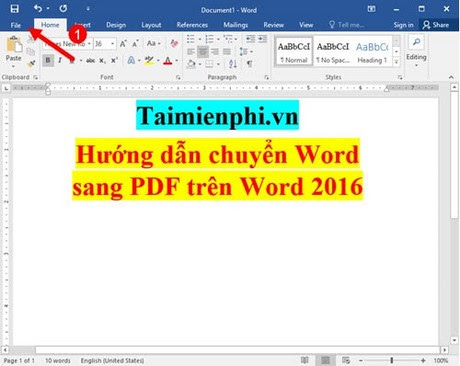Screen dimensions: 460x366
Task: Open the File tab
Action: click(16, 25)
